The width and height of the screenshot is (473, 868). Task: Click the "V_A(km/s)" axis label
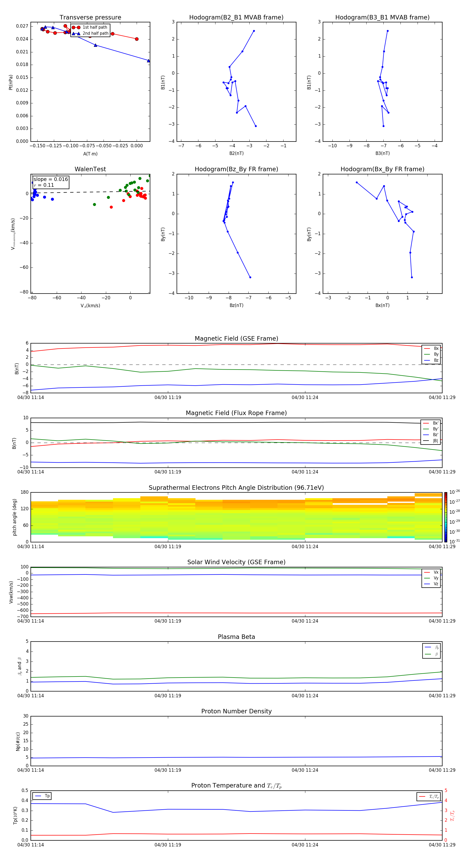pyautogui.click(x=90, y=306)
